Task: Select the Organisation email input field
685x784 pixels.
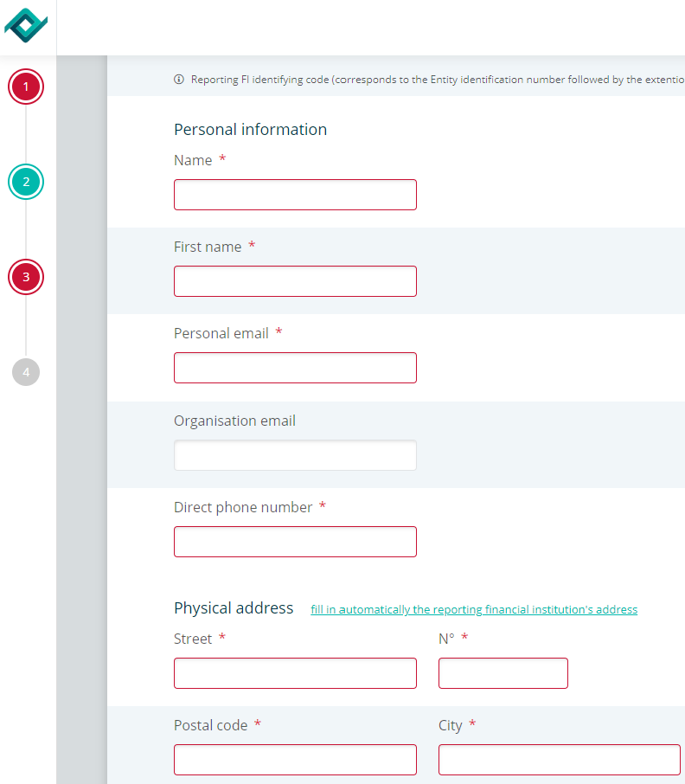Action: tap(295, 455)
